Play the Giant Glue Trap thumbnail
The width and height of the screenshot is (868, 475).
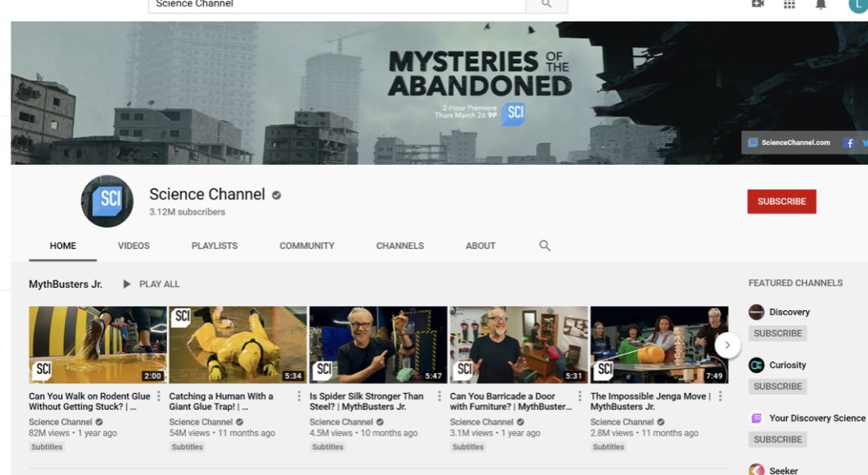point(238,345)
